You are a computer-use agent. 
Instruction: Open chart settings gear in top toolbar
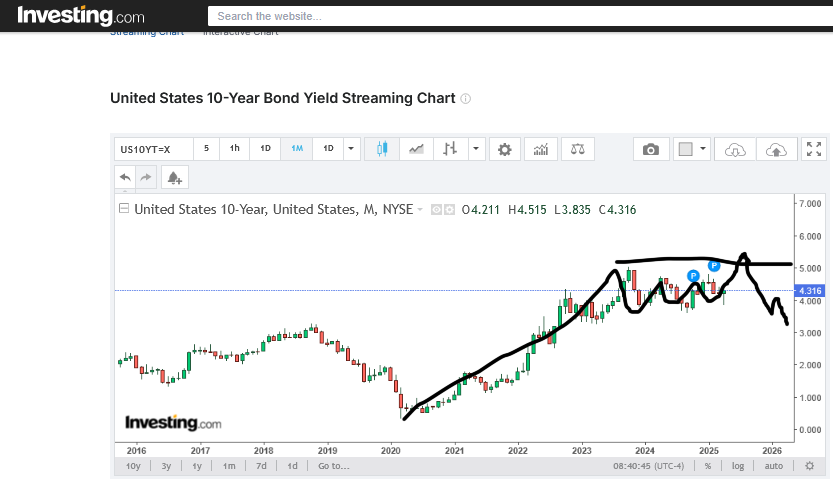(x=505, y=149)
